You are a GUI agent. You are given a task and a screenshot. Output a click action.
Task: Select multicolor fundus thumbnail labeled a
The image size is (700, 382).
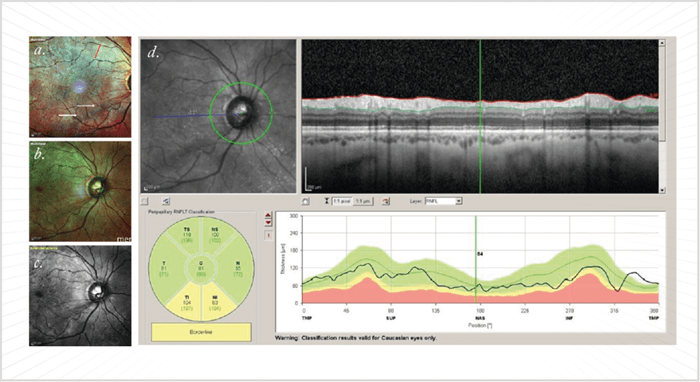click(x=80, y=87)
